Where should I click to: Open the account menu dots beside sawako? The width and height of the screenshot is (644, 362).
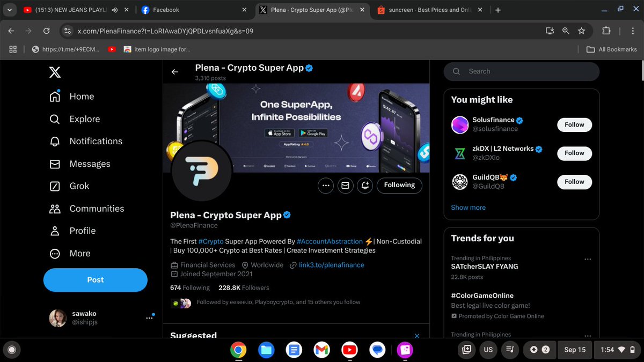tap(150, 318)
